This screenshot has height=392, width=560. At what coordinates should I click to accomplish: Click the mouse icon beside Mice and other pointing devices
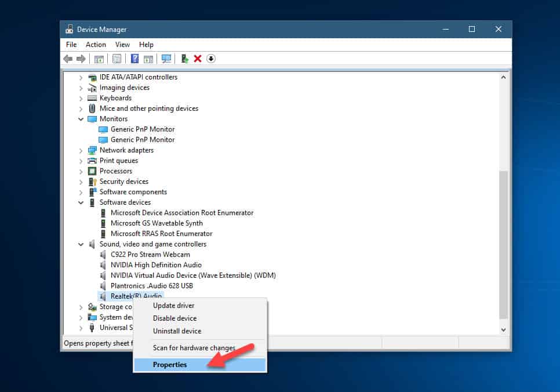coord(92,108)
